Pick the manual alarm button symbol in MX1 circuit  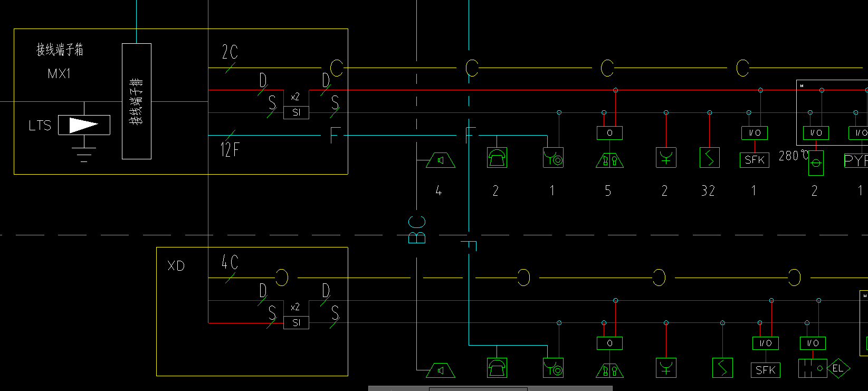(553, 157)
